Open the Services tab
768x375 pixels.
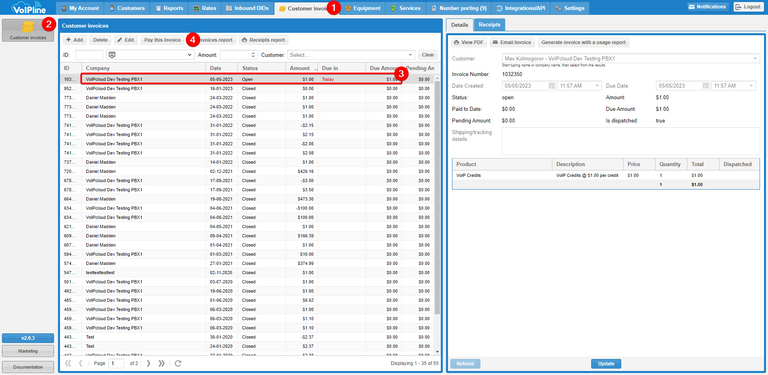[x=406, y=8]
